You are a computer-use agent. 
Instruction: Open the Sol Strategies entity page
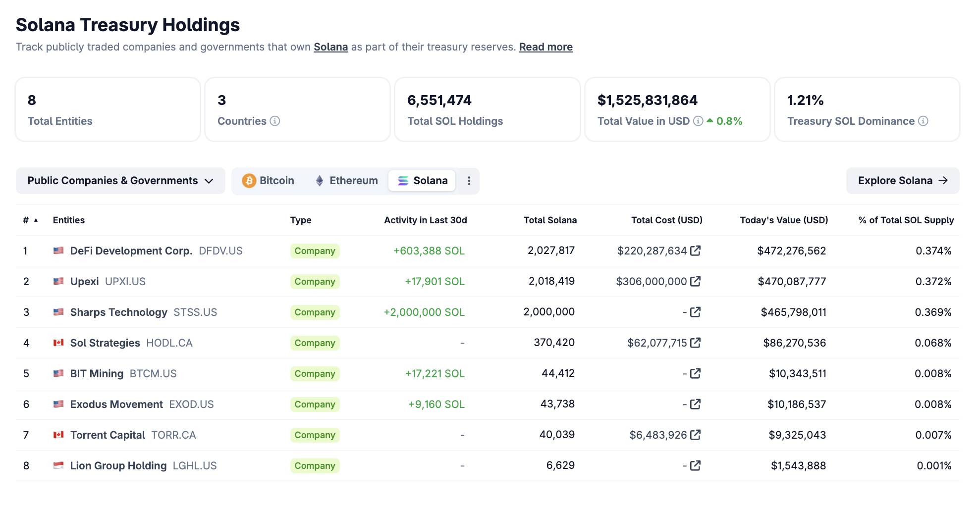[105, 343]
